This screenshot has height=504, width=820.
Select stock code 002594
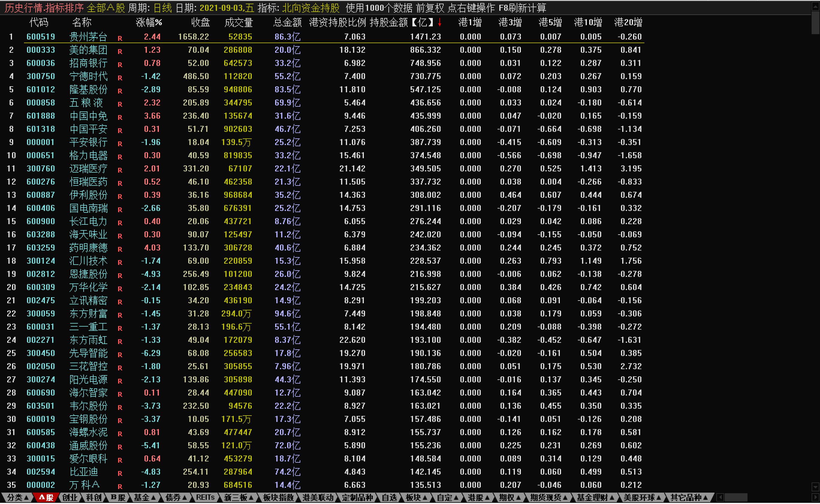click(x=41, y=472)
